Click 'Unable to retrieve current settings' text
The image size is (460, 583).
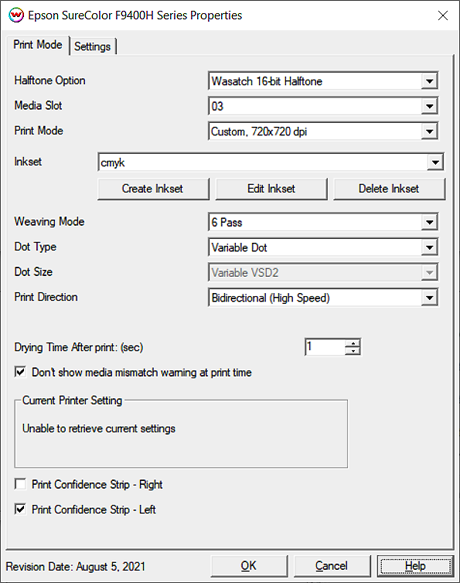(x=99, y=429)
